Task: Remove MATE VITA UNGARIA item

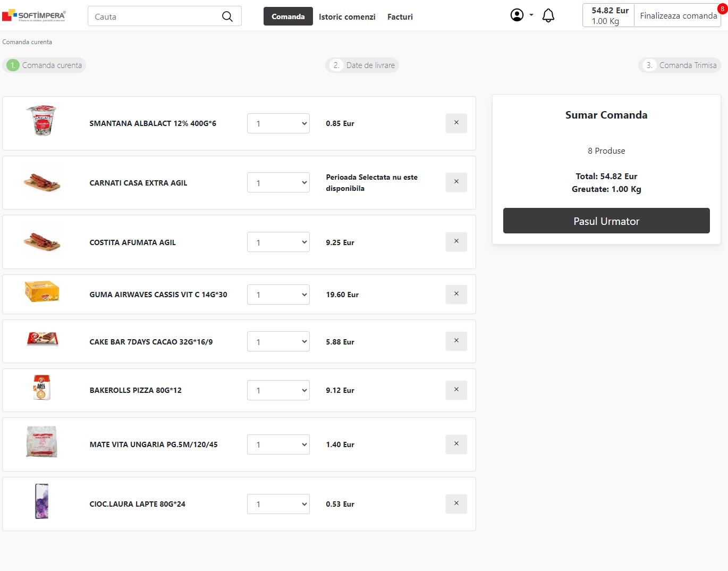Action: pyautogui.click(x=456, y=444)
